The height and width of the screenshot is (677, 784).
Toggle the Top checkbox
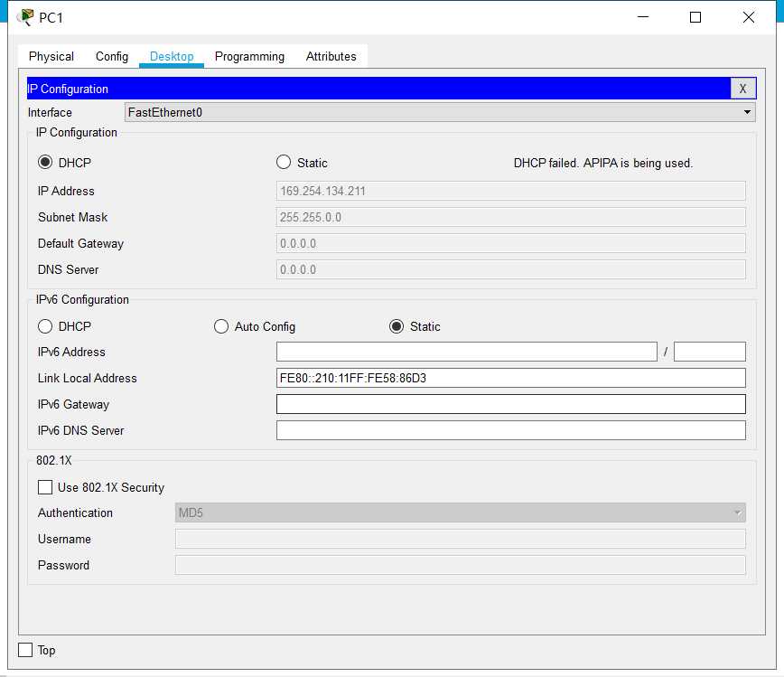[25, 650]
